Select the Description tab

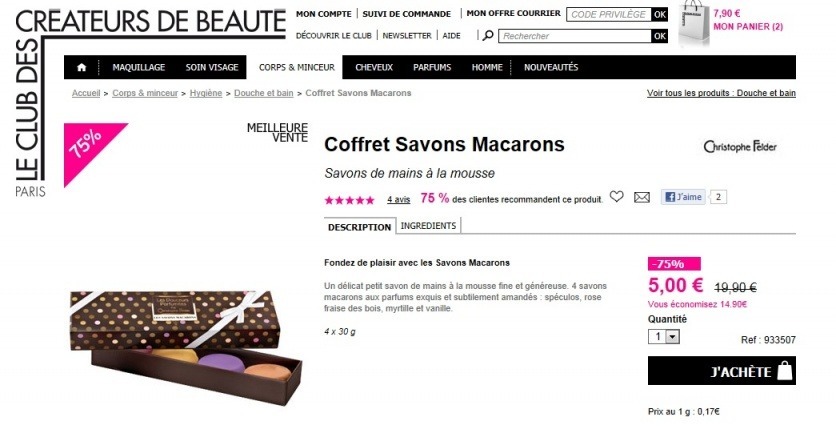point(359,227)
